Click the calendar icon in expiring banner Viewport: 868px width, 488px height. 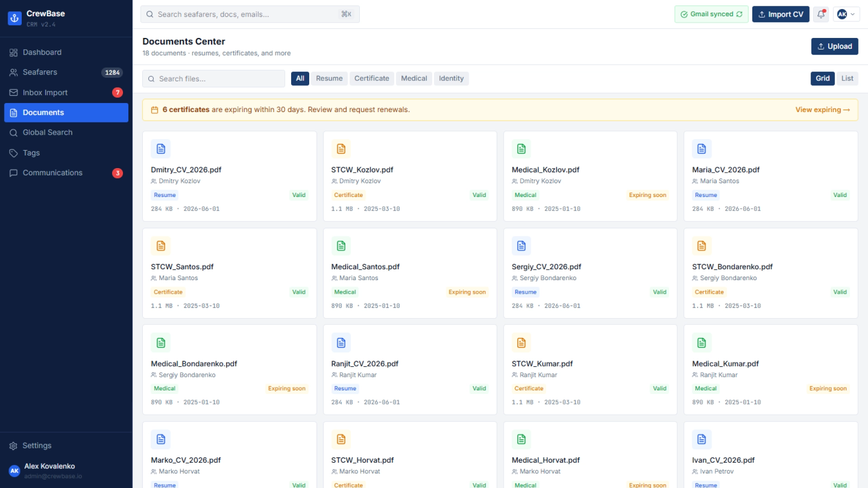point(155,110)
